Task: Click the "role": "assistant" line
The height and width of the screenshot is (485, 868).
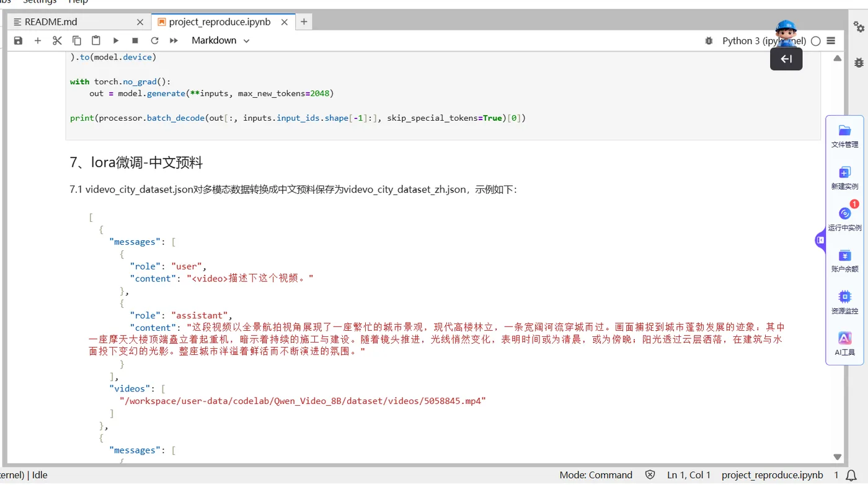Action: point(181,315)
